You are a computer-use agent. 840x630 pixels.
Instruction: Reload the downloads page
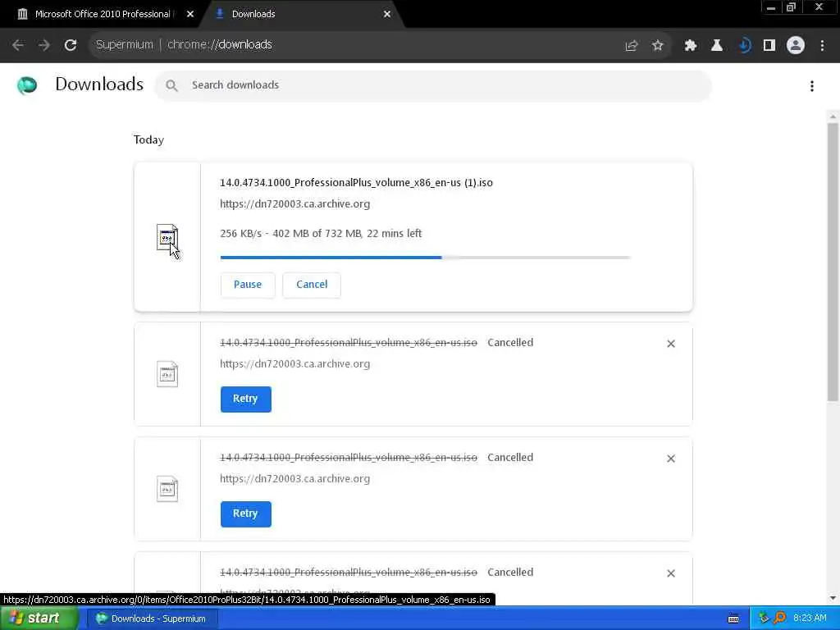pos(71,45)
